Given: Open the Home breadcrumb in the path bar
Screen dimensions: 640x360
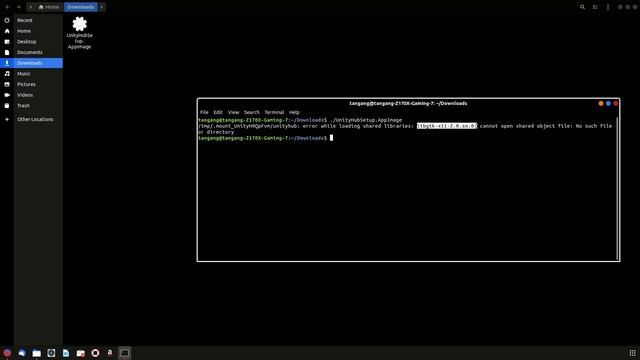Looking at the screenshot, I should click(49, 7).
